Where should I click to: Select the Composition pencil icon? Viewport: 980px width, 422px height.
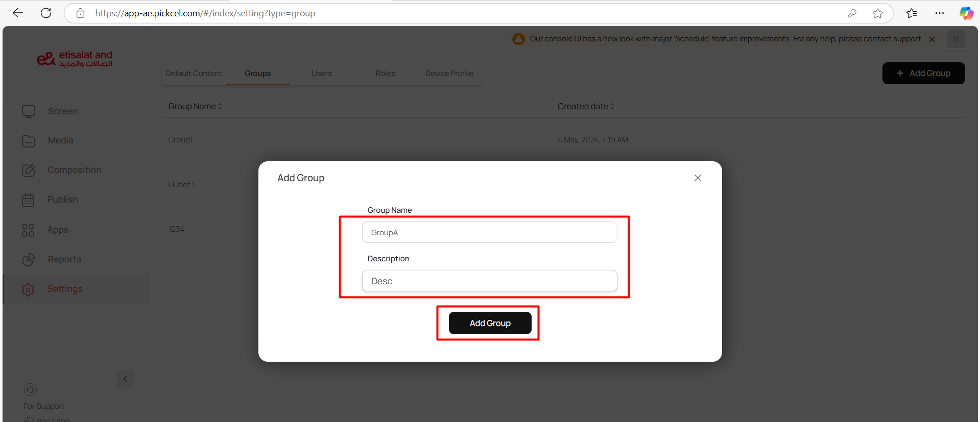coord(29,170)
